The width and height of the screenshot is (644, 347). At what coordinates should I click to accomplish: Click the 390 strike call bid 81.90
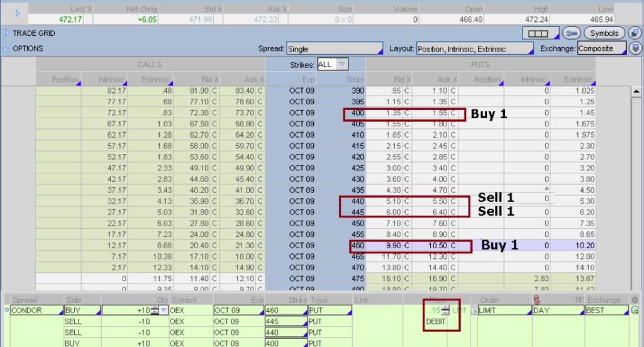(x=199, y=91)
